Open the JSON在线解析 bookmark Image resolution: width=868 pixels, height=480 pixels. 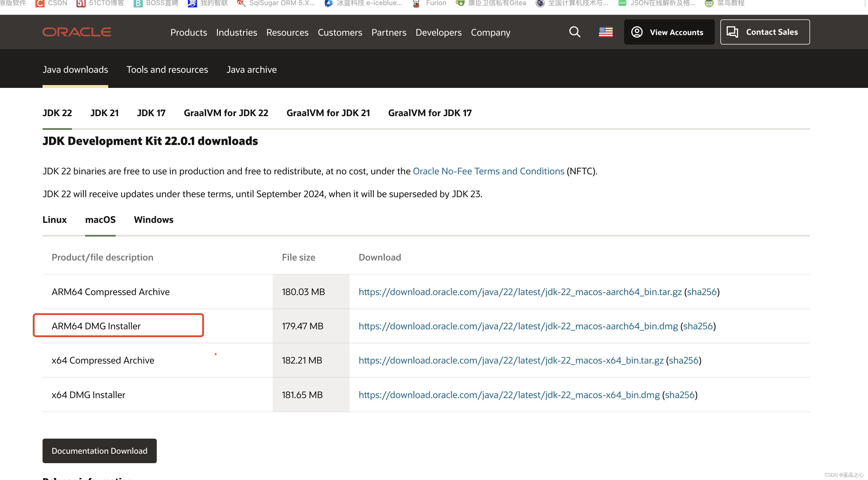coord(657,3)
